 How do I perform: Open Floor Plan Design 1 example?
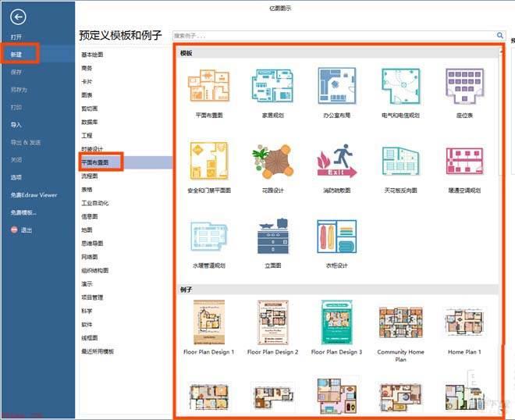pyautogui.click(x=209, y=322)
